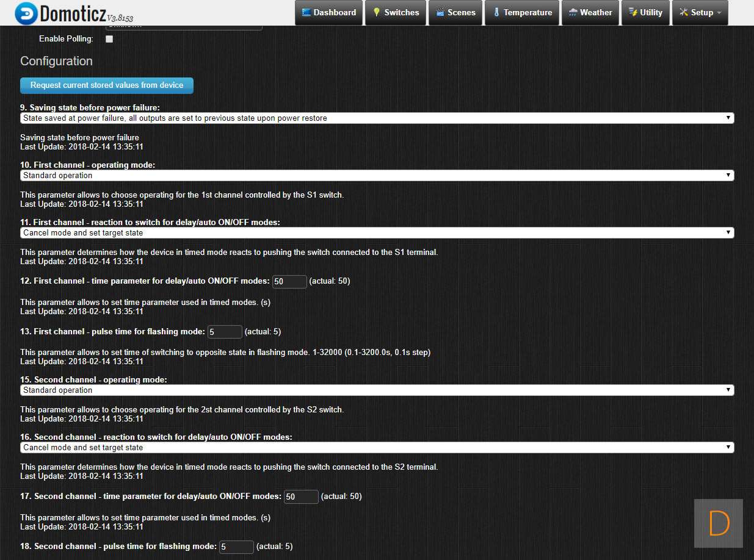Open the Weather tab
Viewport: 754px width, 560px height.
590,13
